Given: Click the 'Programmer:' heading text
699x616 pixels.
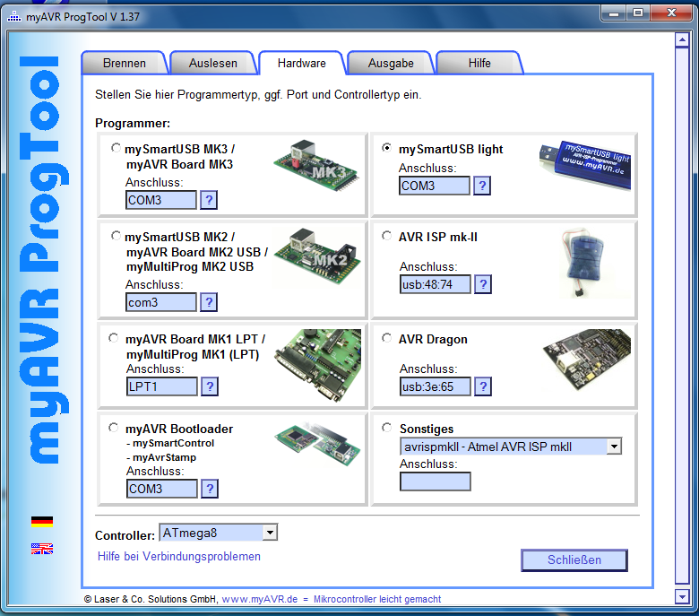Looking at the screenshot, I should click(133, 123).
